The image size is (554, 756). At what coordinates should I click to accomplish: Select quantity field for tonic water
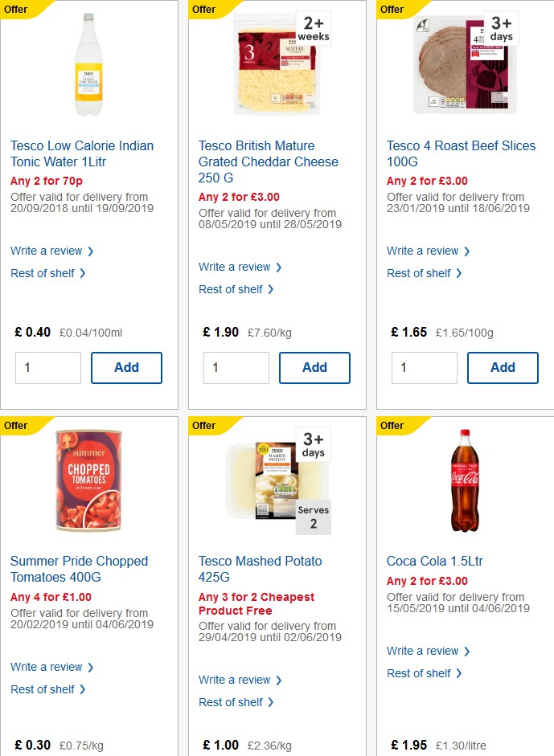tap(47, 368)
